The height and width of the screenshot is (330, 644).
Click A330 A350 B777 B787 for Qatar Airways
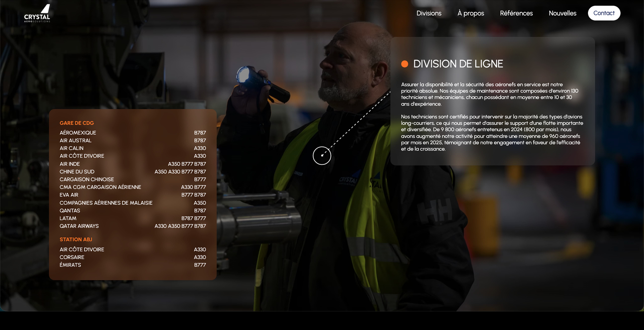pos(180,226)
